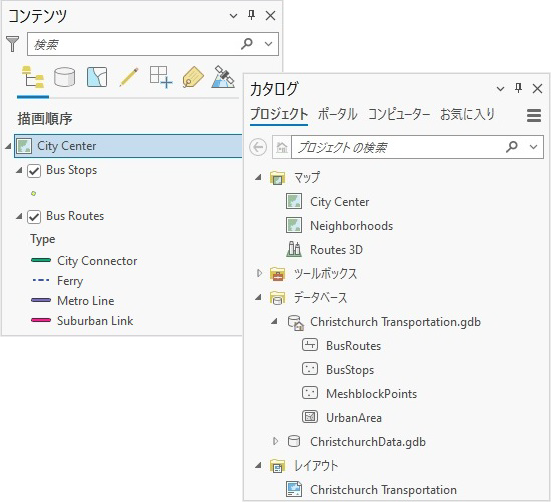Collapse the データベース folder
The width and height of the screenshot is (552, 502).
259,298
